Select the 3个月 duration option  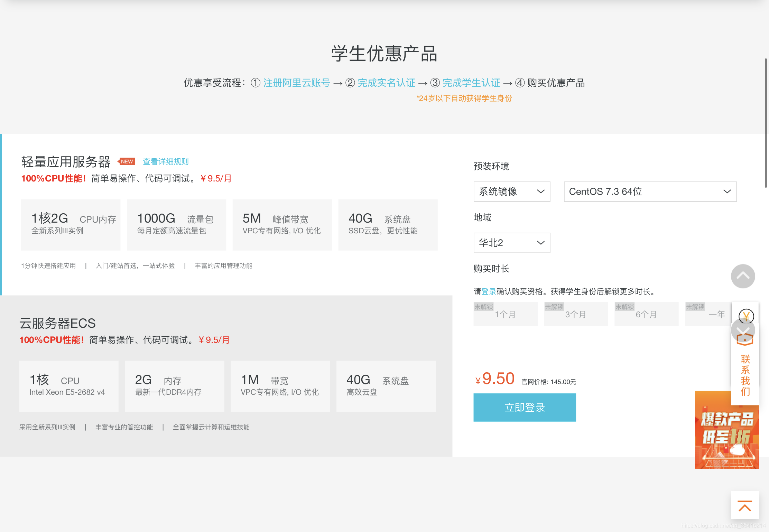576,314
